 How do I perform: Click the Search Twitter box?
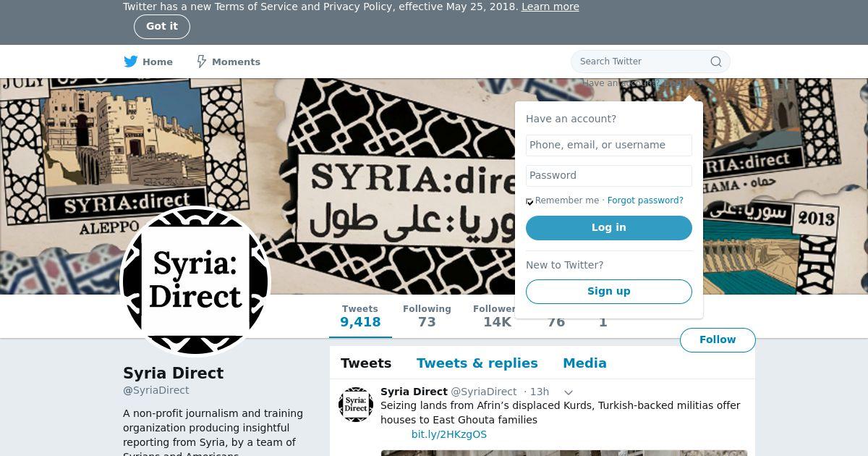pos(650,62)
